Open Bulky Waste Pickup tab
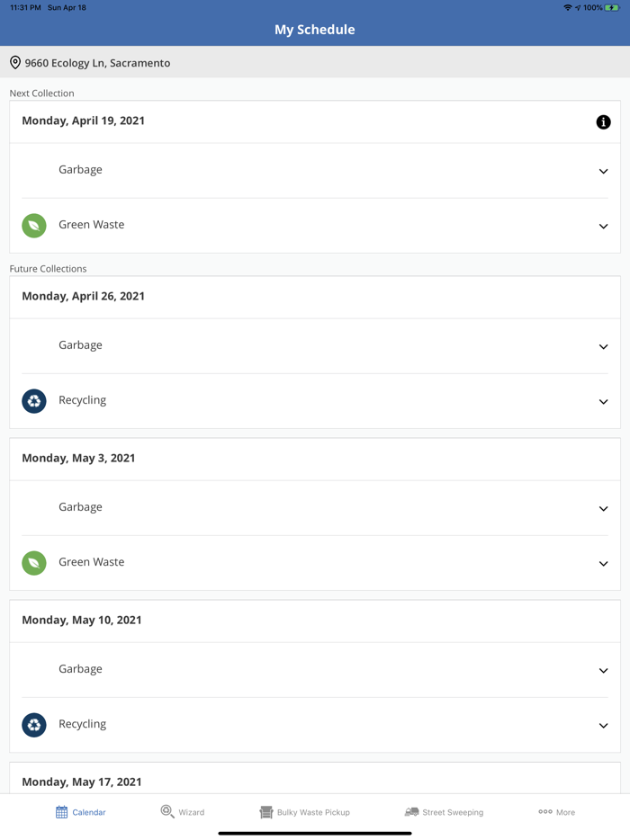This screenshot has height=840, width=630. pos(304,812)
